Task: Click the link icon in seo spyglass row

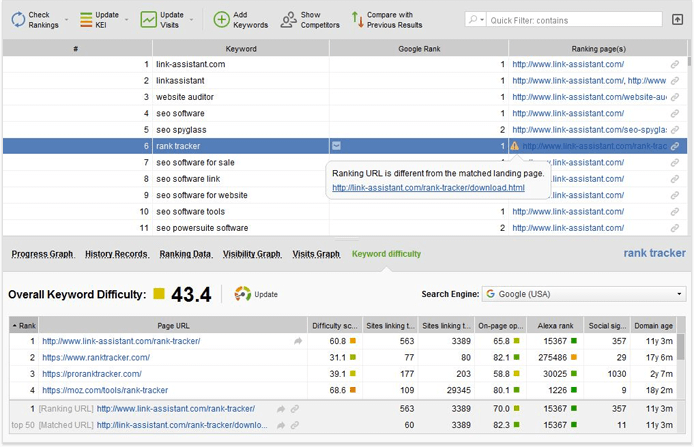Action: [675, 130]
